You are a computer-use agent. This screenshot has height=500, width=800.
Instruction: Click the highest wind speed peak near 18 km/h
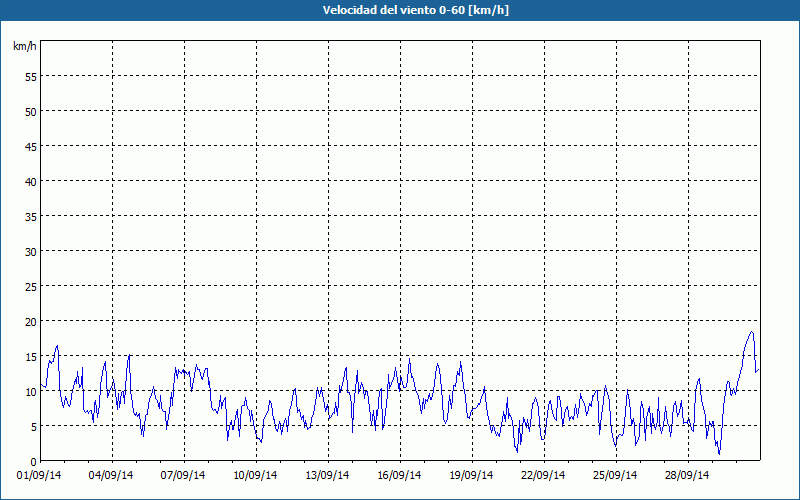(x=751, y=332)
